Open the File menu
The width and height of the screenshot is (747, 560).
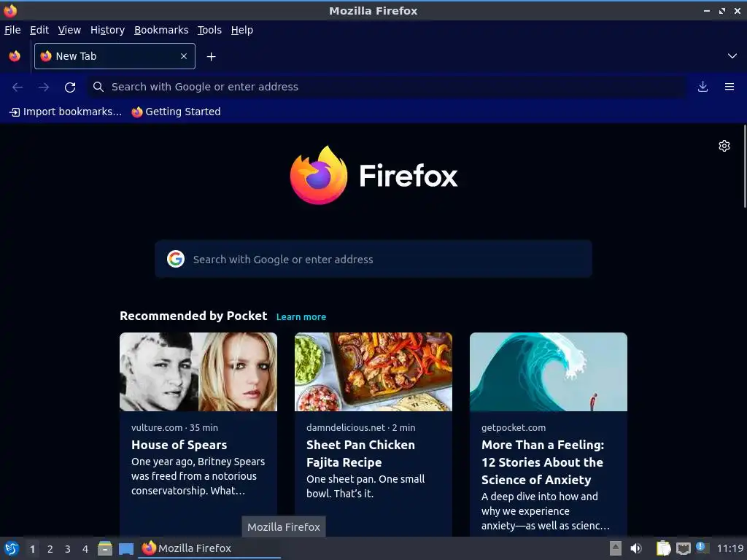(x=12, y=30)
